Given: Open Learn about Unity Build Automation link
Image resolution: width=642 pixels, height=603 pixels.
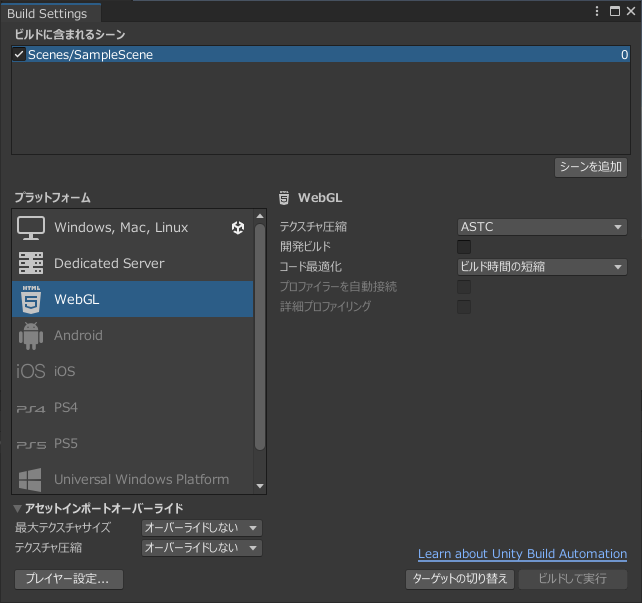Looking at the screenshot, I should point(522,554).
